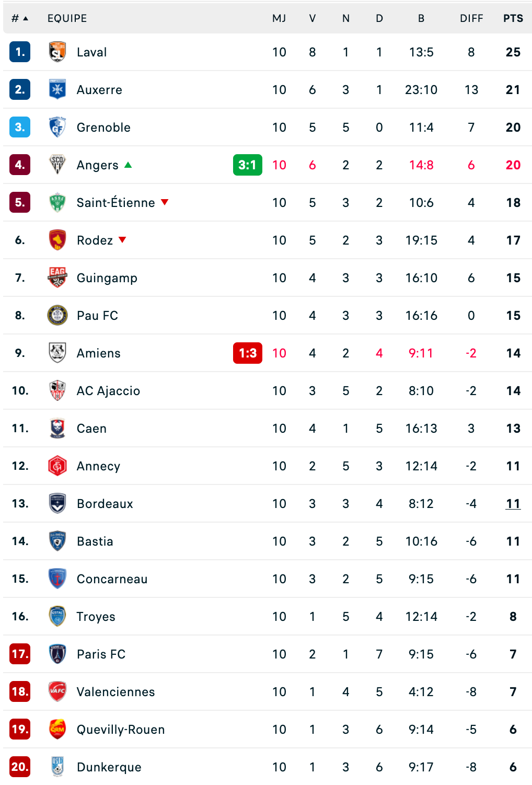The width and height of the screenshot is (532, 785).
Task: Sort standings by PTS column header
Action: [513, 18]
